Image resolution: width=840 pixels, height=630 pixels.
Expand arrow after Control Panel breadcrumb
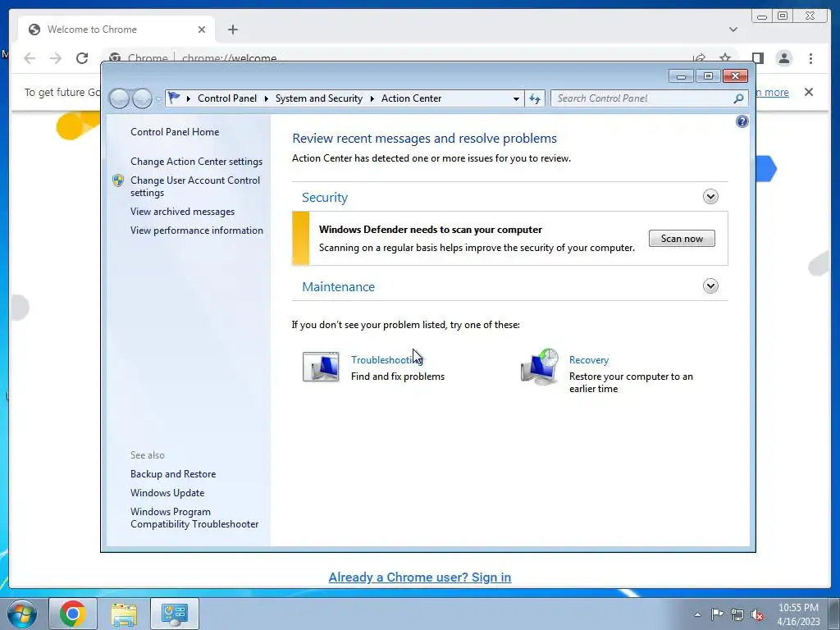(x=267, y=98)
